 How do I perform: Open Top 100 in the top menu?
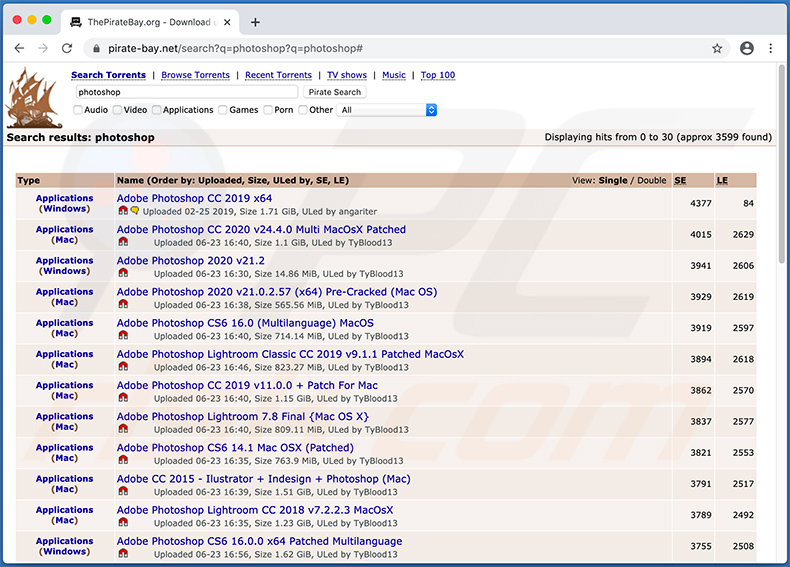click(438, 75)
